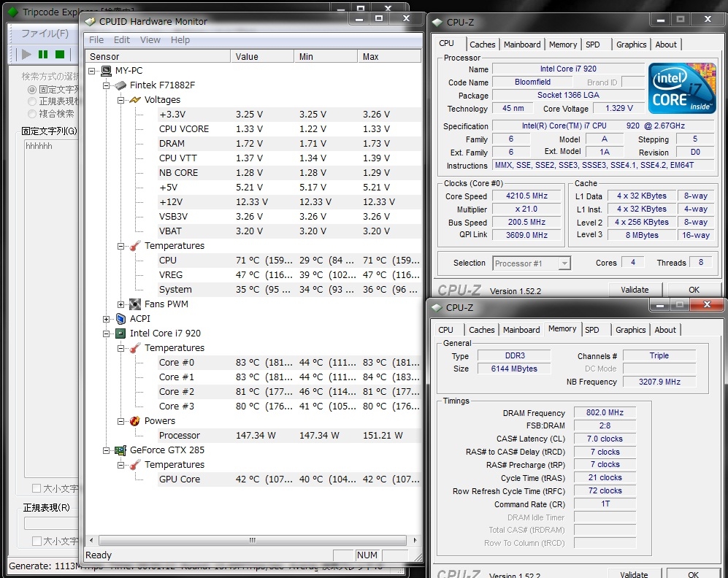The width and height of the screenshot is (728, 578).
Task: Click the scrollbar left arrow in Hardware Monitor
Action: coord(91,541)
